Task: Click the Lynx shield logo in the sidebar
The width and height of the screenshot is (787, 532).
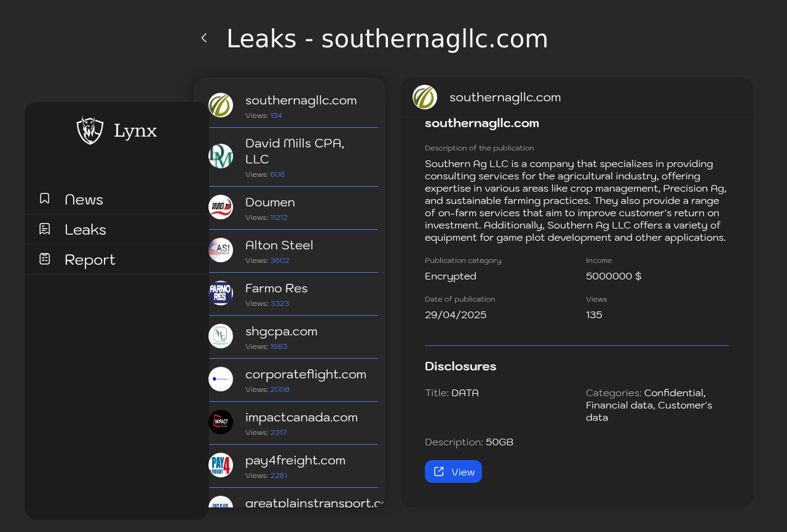Action: pyautogui.click(x=90, y=130)
